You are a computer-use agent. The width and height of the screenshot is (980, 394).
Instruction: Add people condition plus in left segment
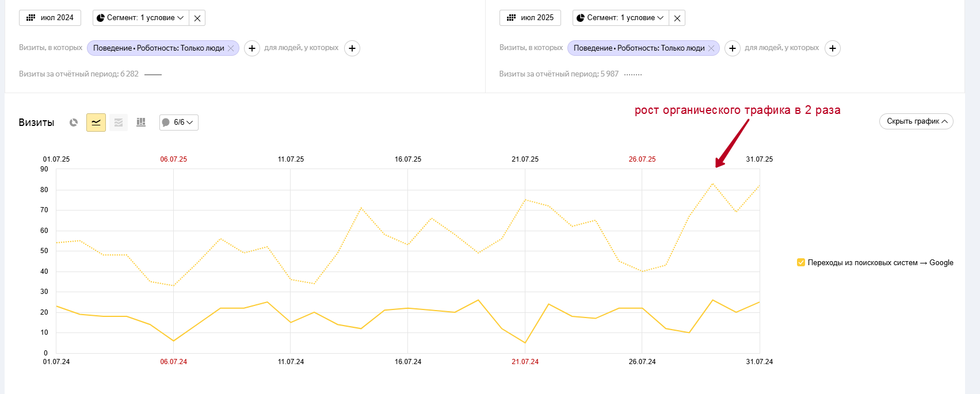[x=352, y=48]
